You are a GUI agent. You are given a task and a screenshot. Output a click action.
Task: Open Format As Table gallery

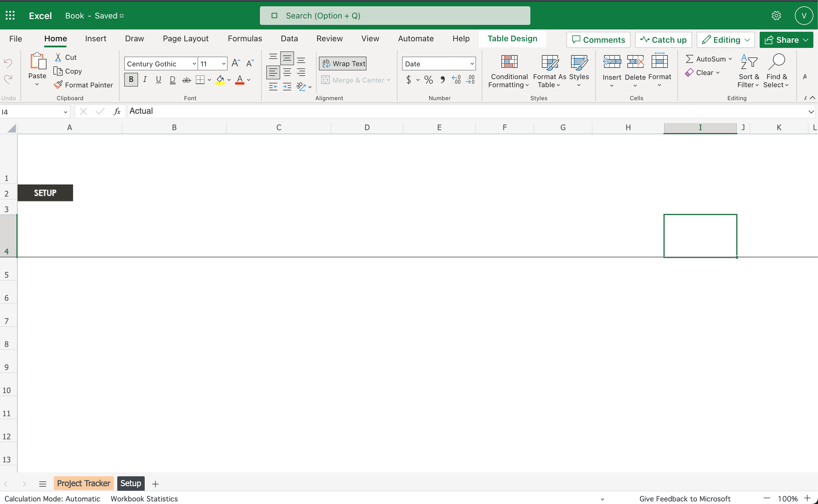[x=550, y=71]
